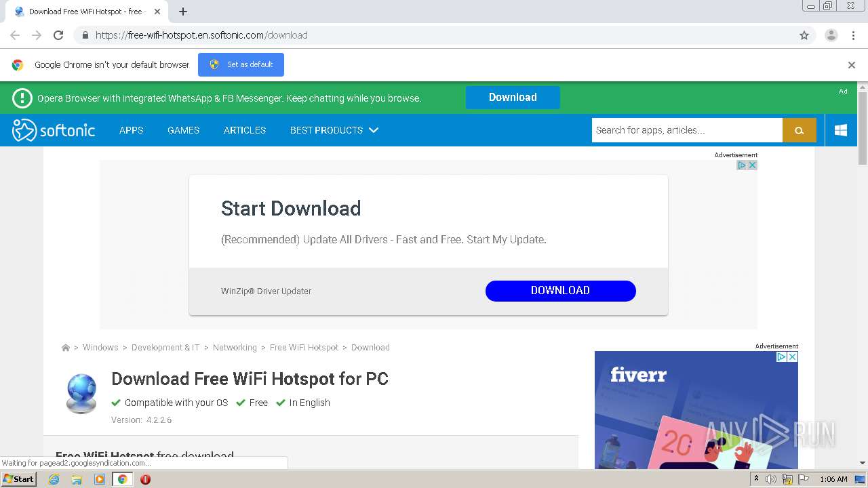The height and width of the screenshot is (488, 868).
Task: Launch Internet Explorer from the taskbar
Action: point(54,479)
